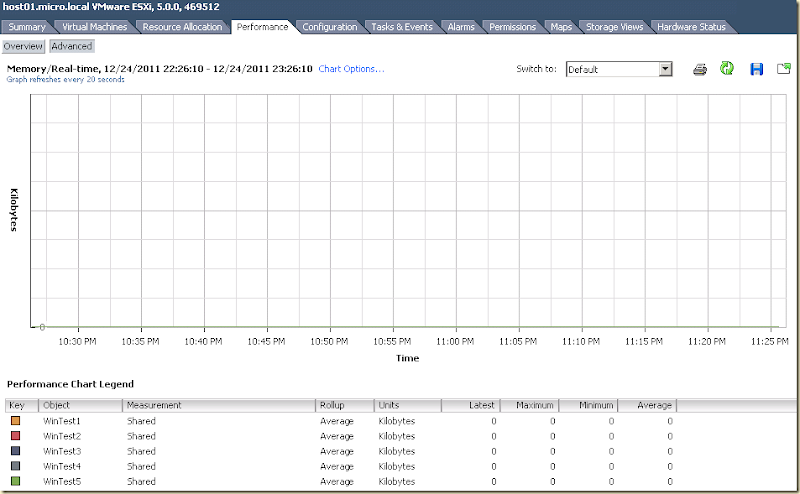800x494 pixels.
Task: Select the WinTest4 gray color key
Action: [15, 466]
